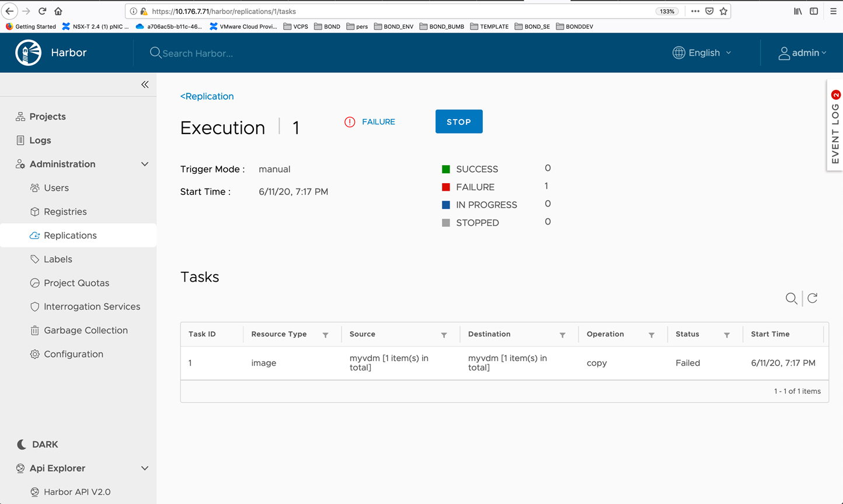Filter the Source column
Screen dimensions: 843x504
[444, 335]
